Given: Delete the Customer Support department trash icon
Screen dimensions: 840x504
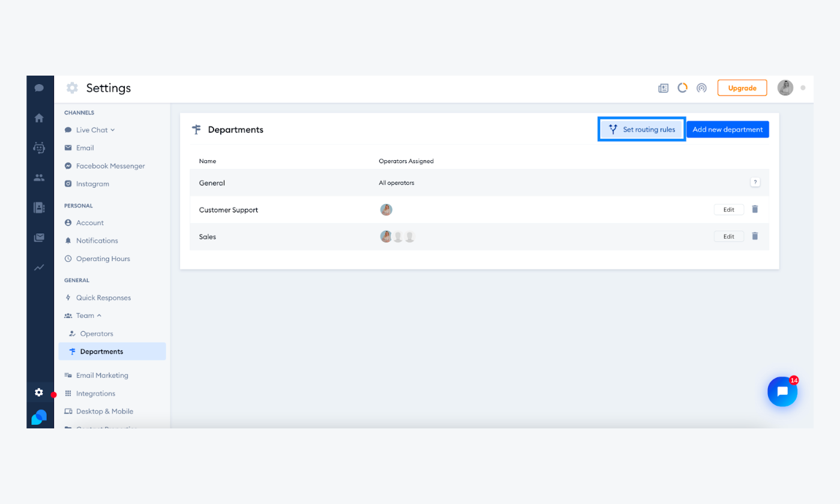Looking at the screenshot, I should (755, 209).
